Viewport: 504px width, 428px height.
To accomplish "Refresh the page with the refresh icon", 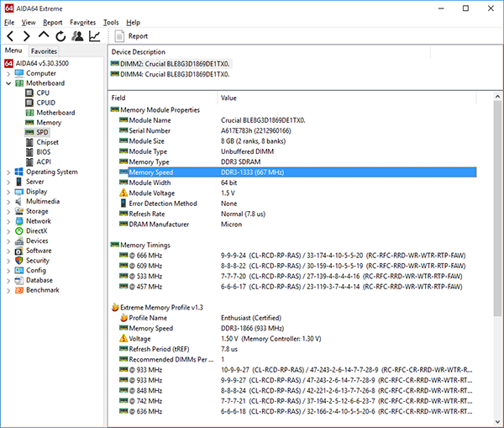I will coord(60,36).
